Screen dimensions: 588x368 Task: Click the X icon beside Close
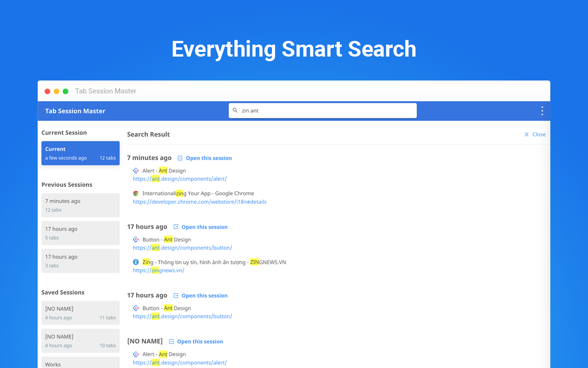tap(527, 134)
